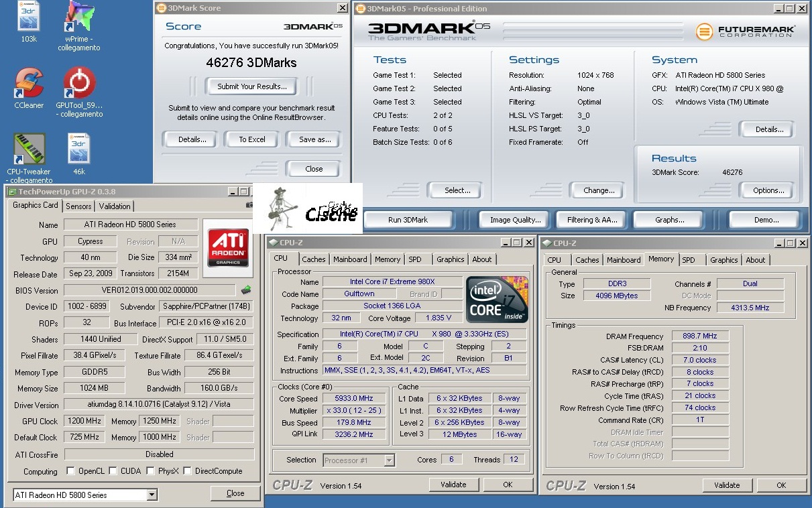
Task: Click the ATI Radeon logo in GPU-Z
Action: pyautogui.click(x=228, y=248)
